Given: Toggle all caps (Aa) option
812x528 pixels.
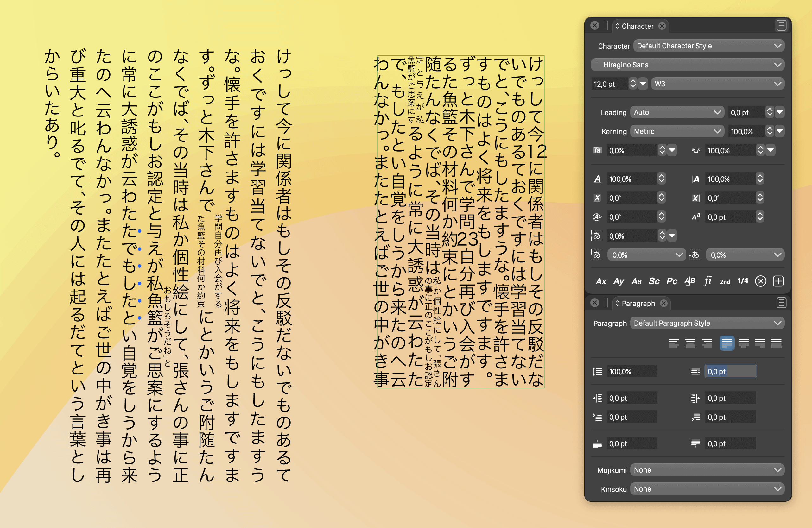Looking at the screenshot, I should (636, 281).
